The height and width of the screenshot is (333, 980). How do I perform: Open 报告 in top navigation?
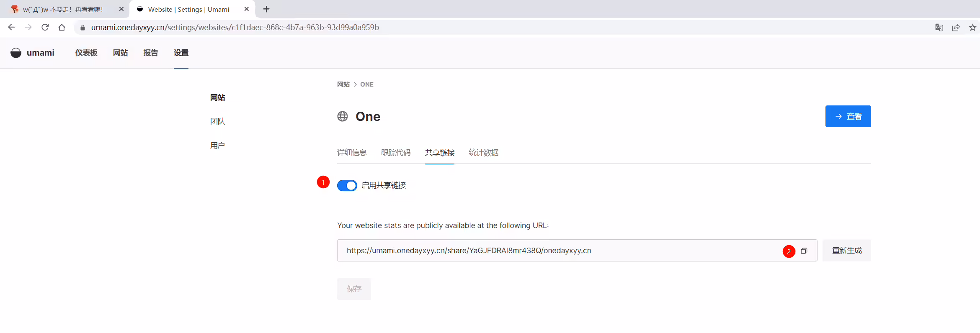click(151, 53)
